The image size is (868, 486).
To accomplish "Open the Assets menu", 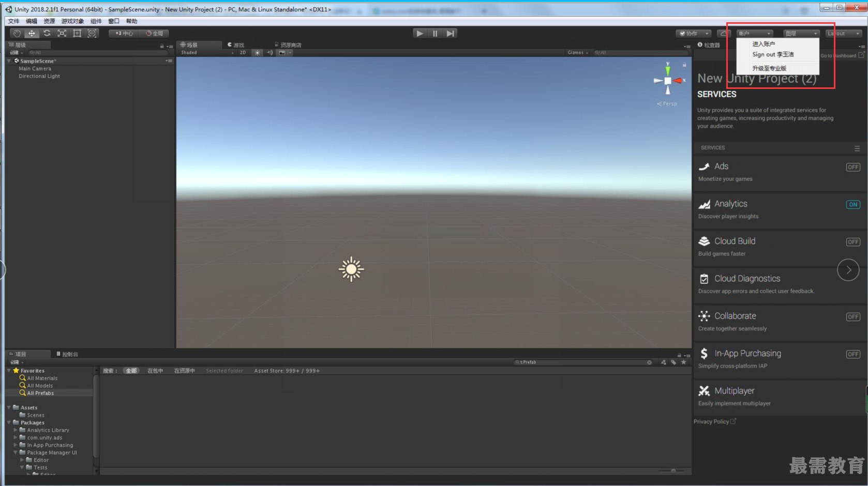I will pyautogui.click(x=49, y=21).
